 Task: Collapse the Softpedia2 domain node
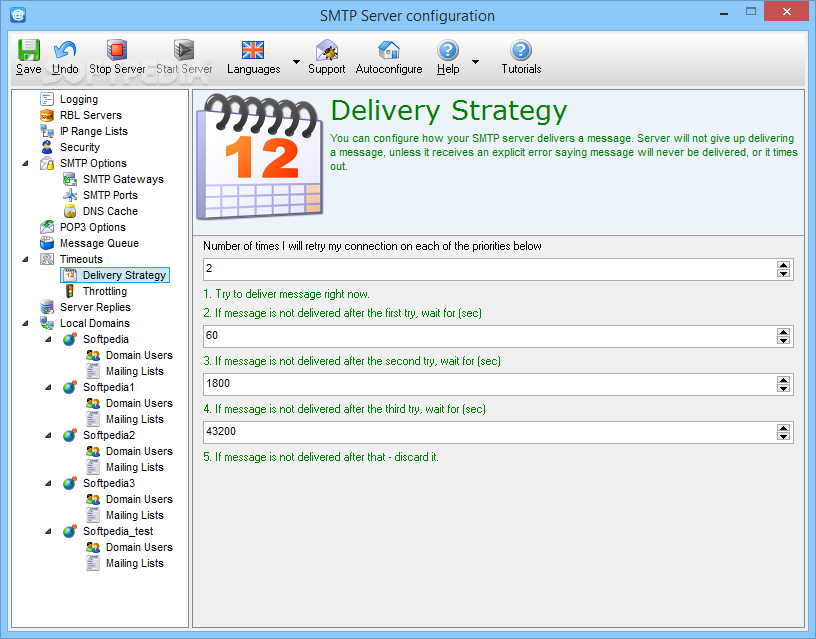click(x=48, y=435)
